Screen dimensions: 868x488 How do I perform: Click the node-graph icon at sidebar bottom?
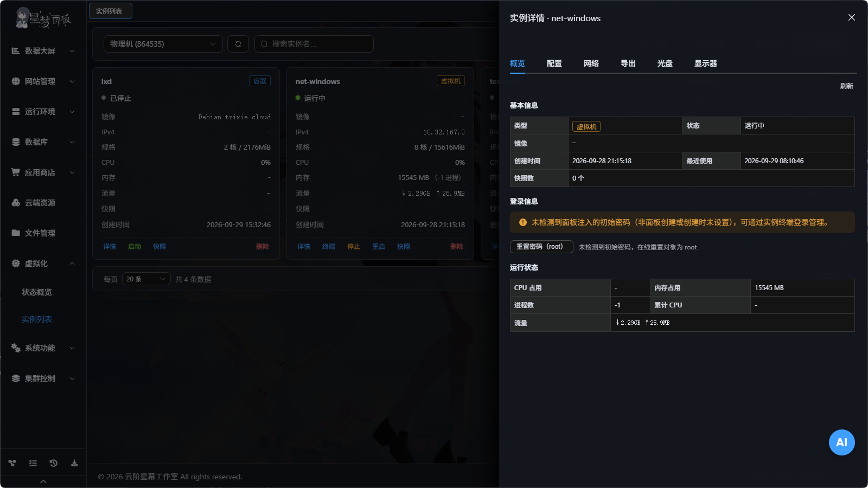tap(12, 463)
